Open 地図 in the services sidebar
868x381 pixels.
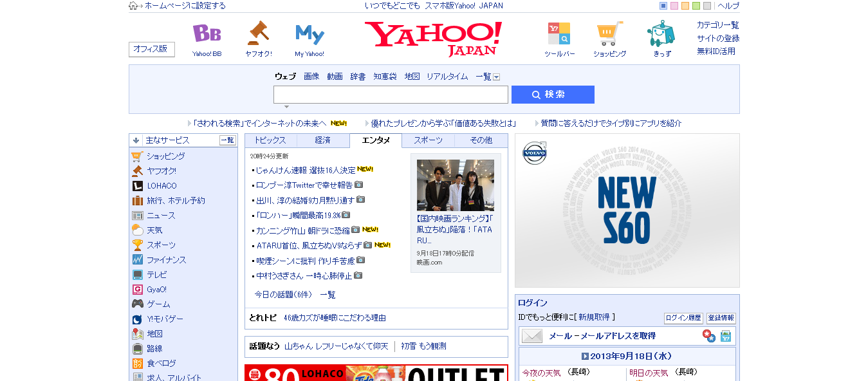pos(154,334)
